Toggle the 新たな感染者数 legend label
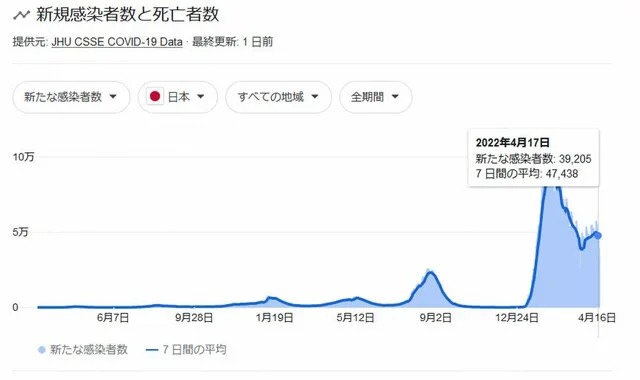 (x=89, y=350)
